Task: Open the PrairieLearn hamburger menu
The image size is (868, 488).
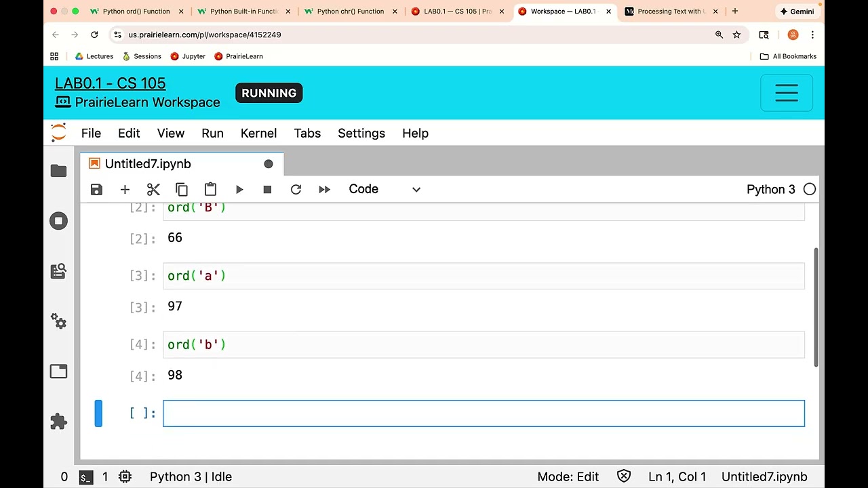Action: click(787, 93)
